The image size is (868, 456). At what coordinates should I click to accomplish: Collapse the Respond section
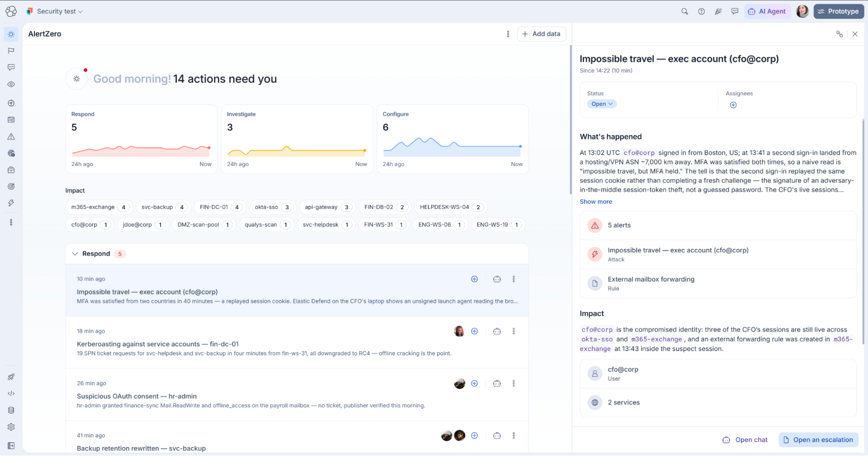(x=75, y=254)
